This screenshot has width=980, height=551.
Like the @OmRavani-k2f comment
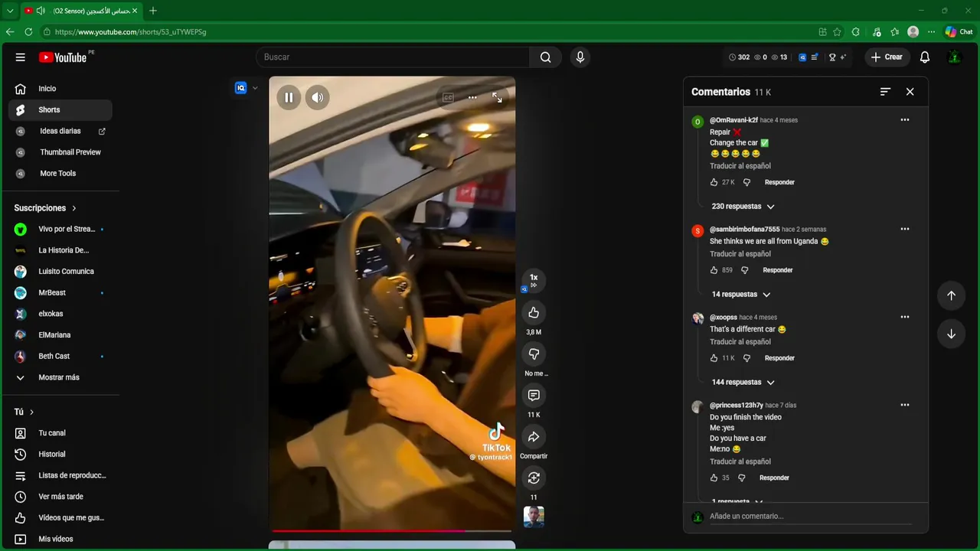click(x=714, y=182)
